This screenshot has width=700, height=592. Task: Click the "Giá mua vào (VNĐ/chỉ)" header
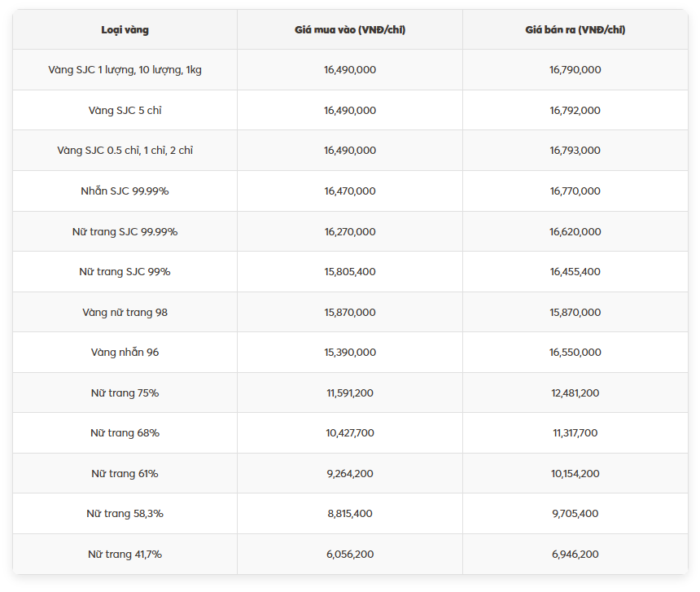point(350,30)
